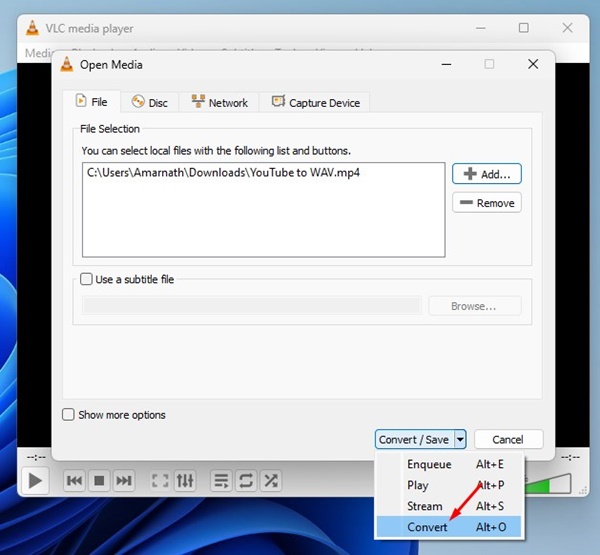This screenshot has height=555, width=600.
Task: Click the Open Media dialog cone icon
Action: click(67, 64)
